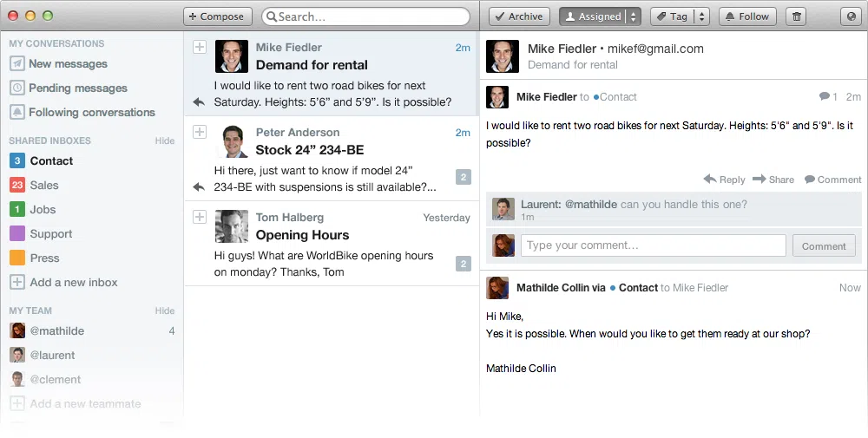Toggle select box on Tom Halberg conversation
The height and width of the screenshot is (438, 868).
point(200,217)
